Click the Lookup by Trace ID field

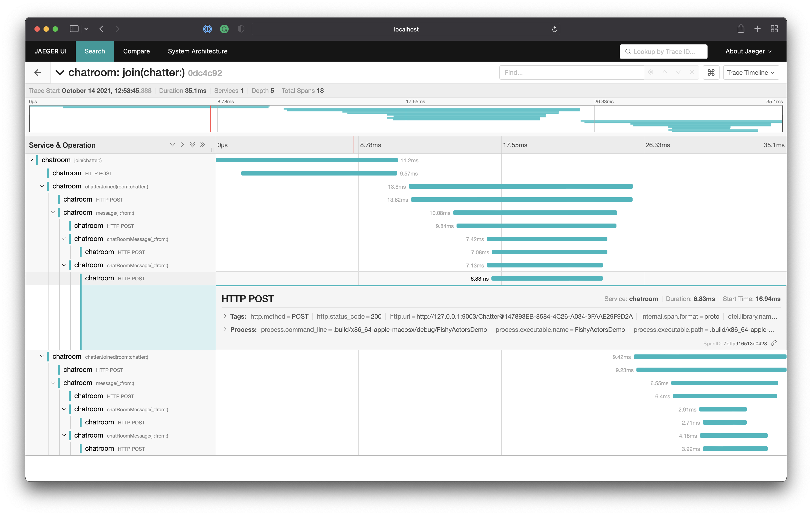pos(664,52)
